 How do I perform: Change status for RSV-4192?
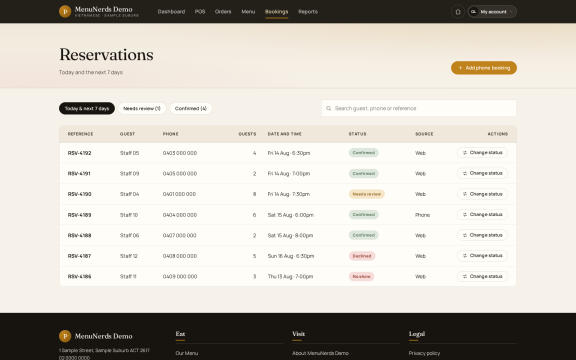[482, 153]
